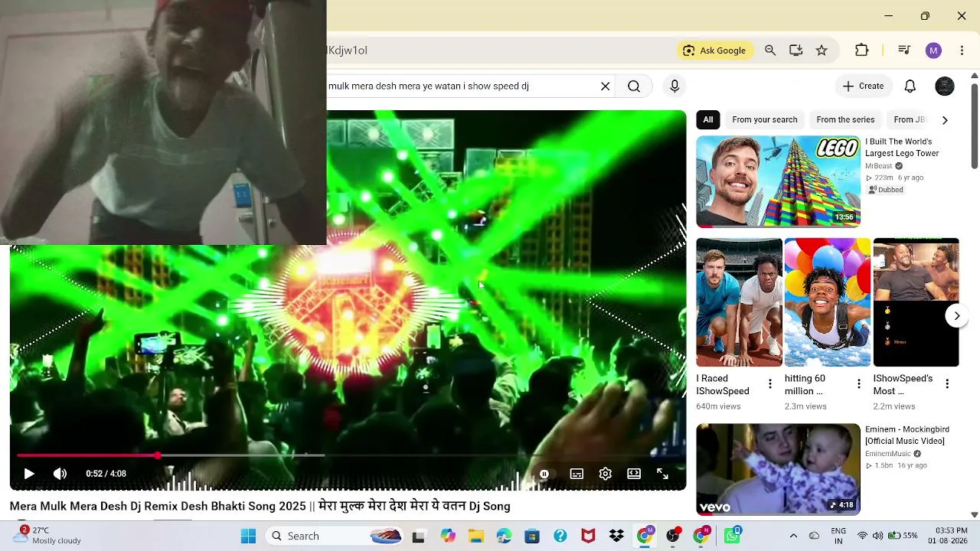Show more filter chips with the arrow
980x551 pixels.
tap(944, 120)
